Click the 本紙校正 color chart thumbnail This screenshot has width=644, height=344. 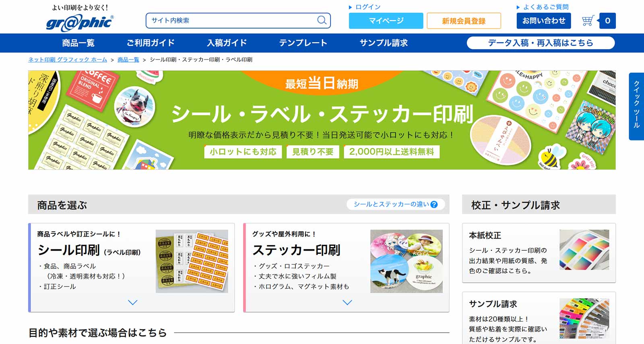tap(584, 249)
